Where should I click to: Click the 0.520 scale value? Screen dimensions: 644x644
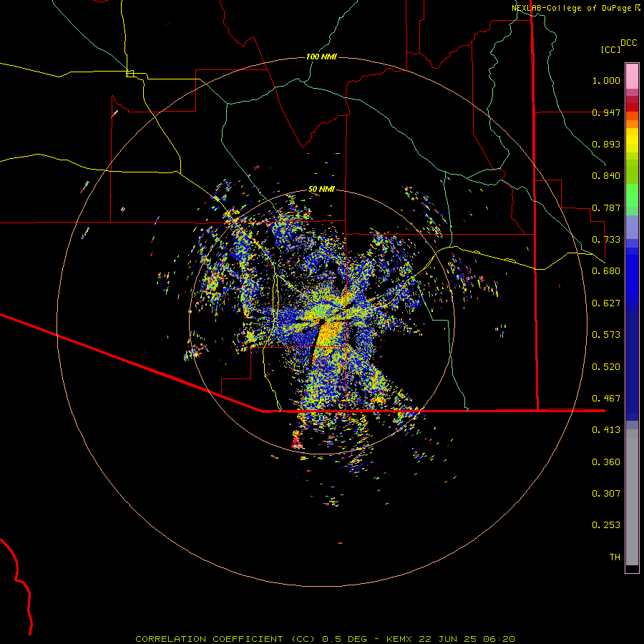606,367
